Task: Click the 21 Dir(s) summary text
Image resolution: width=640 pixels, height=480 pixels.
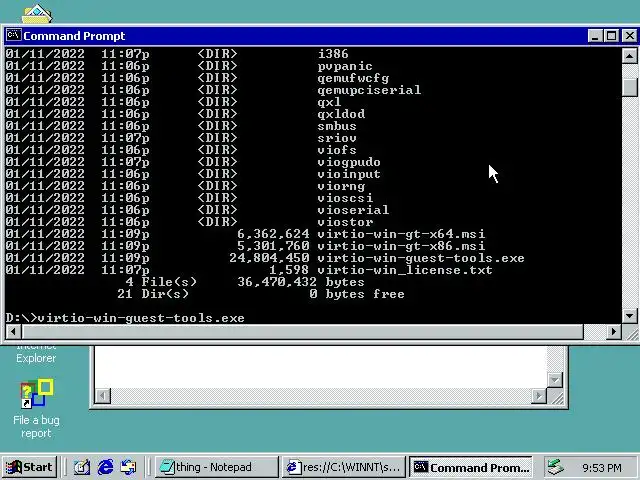Action: [153, 294]
